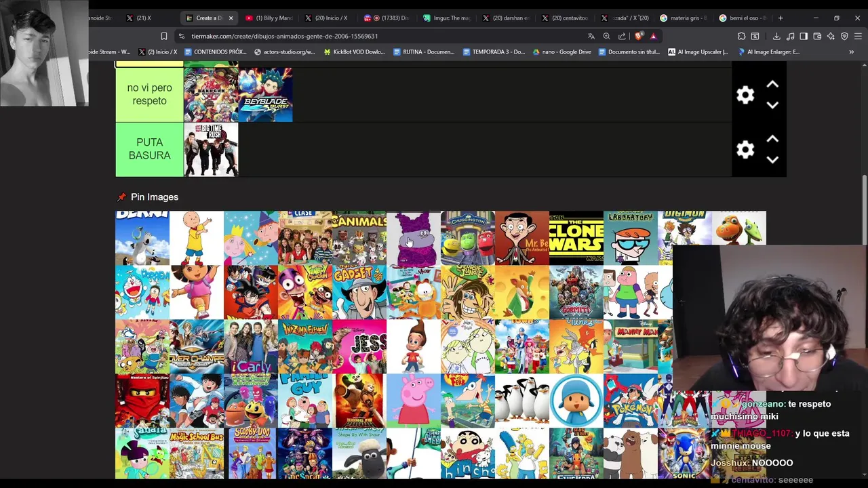
Task: Move 'no vi pero respeto' tier up
Action: click(x=772, y=85)
